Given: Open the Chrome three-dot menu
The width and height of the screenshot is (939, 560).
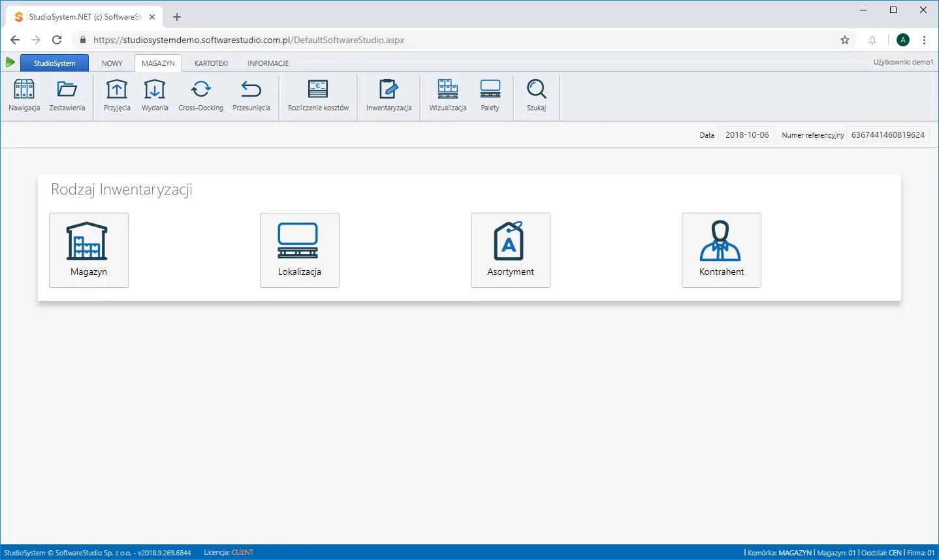Looking at the screenshot, I should coord(925,40).
